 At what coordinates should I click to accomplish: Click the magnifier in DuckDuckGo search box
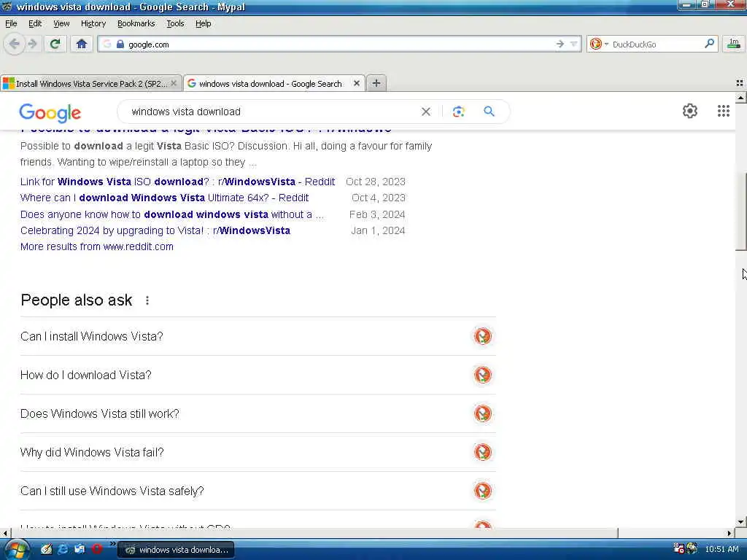[709, 44]
